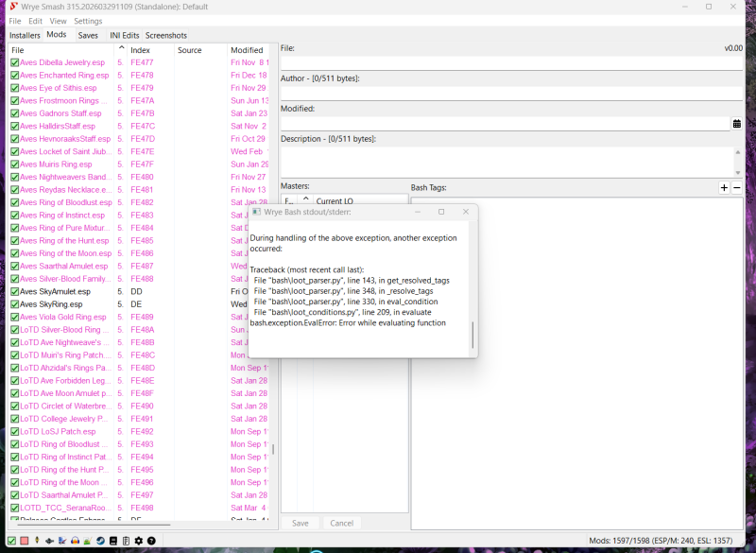This screenshot has width=756, height=553.
Task: Click into the Description text area
Action: tap(507, 162)
